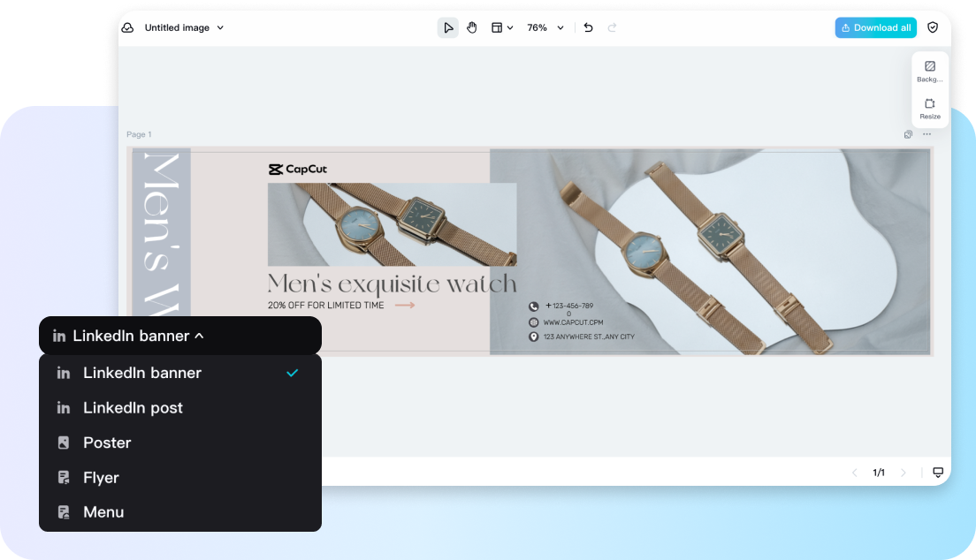Select the Men's exquisite watch heading
Screen dimensions: 976x560
[x=393, y=284]
